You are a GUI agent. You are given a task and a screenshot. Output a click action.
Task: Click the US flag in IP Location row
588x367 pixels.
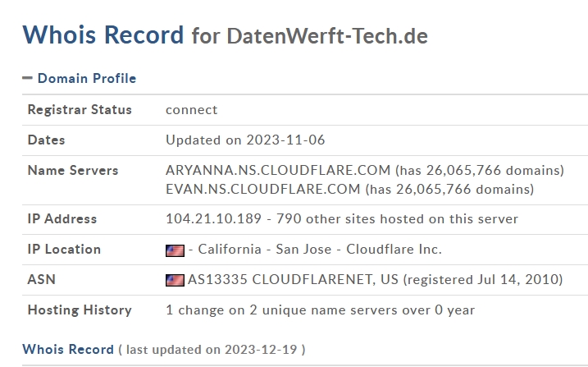tap(175, 250)
